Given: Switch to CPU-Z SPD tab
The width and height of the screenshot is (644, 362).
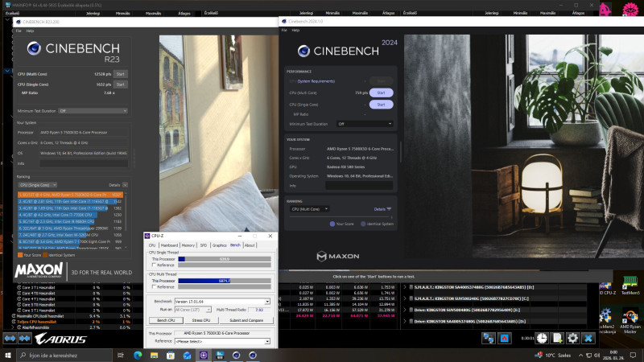Looking at the screenshot, I should click(204, 245).
